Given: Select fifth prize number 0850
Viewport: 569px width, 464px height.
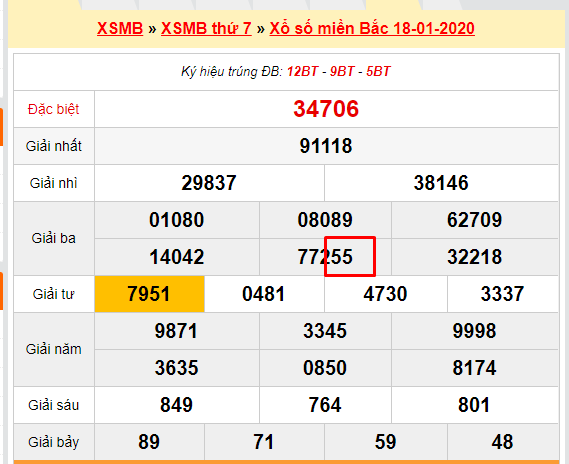Looking at the screenshot, I should (x=325, y=368).
